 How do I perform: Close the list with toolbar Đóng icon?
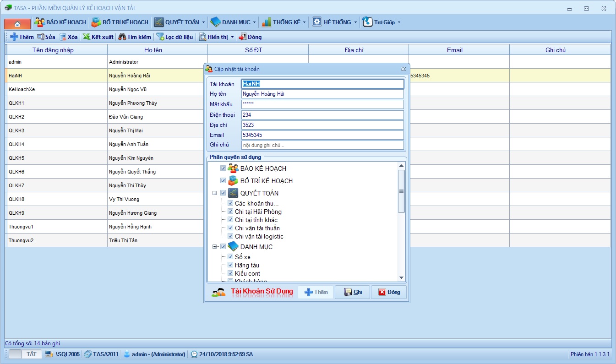click(x=243, y=37)
